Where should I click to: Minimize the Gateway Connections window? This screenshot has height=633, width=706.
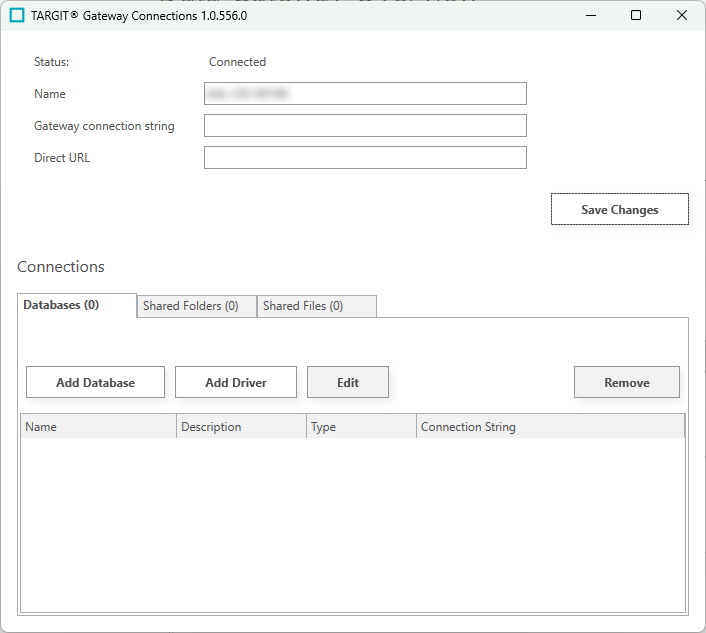click(591, 15)
